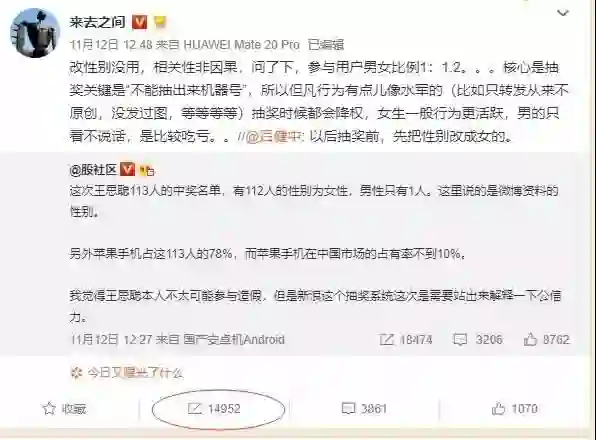
Task: Open the 来去之间 username link
Action: point(97,22)
